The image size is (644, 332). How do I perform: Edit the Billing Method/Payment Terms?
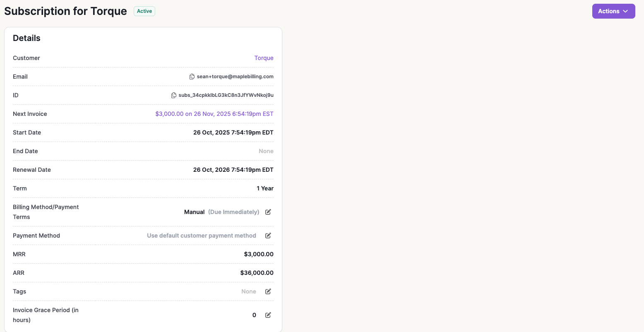268,212
